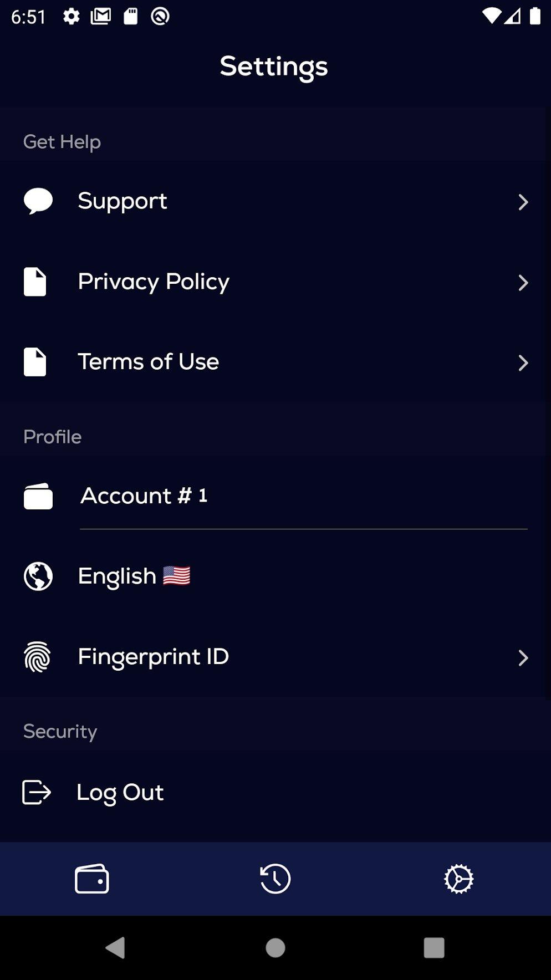
Task: Click the Log Out label
Action: [120, 793]
